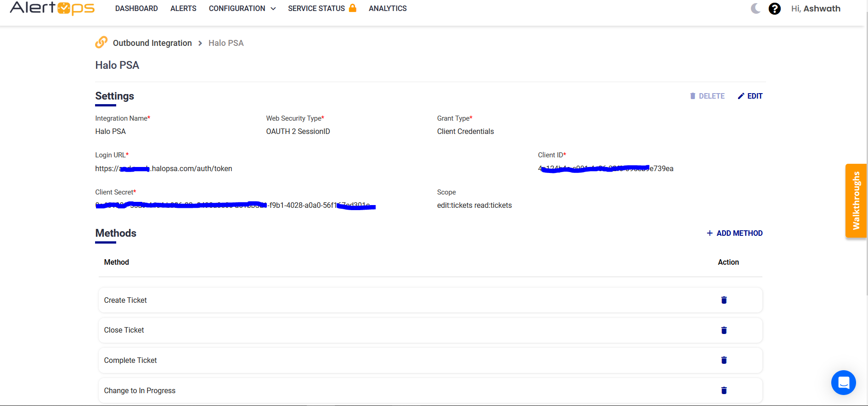Toggle dark mode moon icon
This screenshot has height=406, width=868.
(755, 9)
